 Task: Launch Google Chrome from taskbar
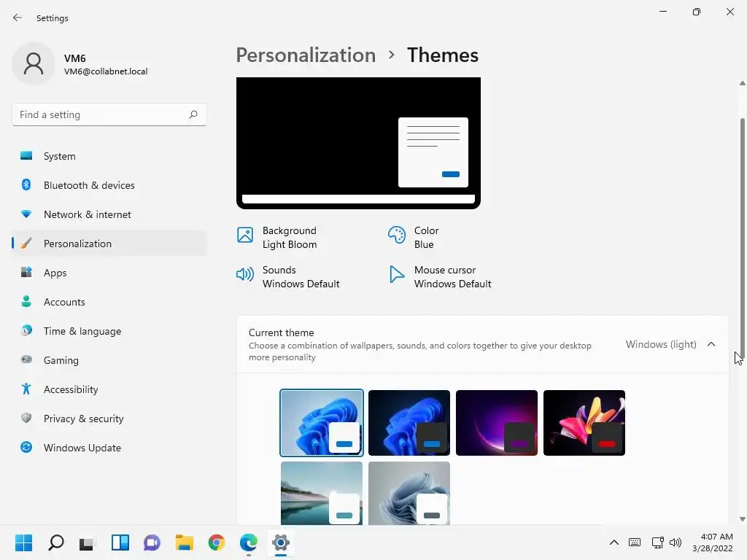(x=216, y=542)
